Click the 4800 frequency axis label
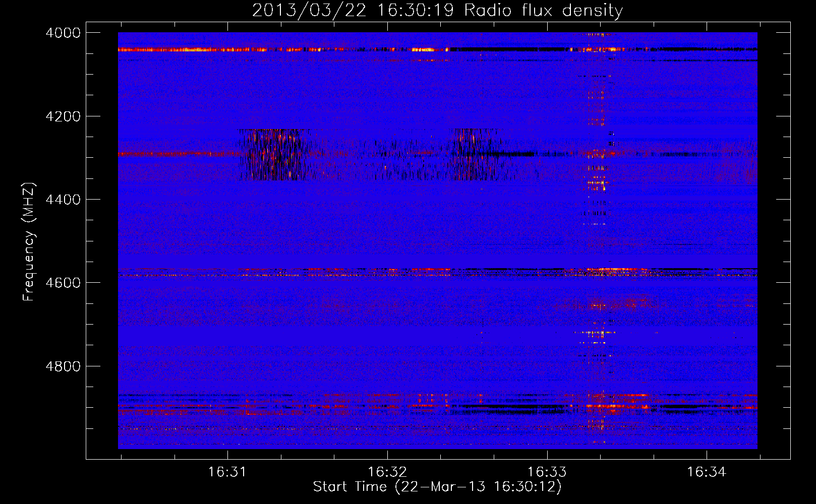The image size is (816, 504). [63, 366]
